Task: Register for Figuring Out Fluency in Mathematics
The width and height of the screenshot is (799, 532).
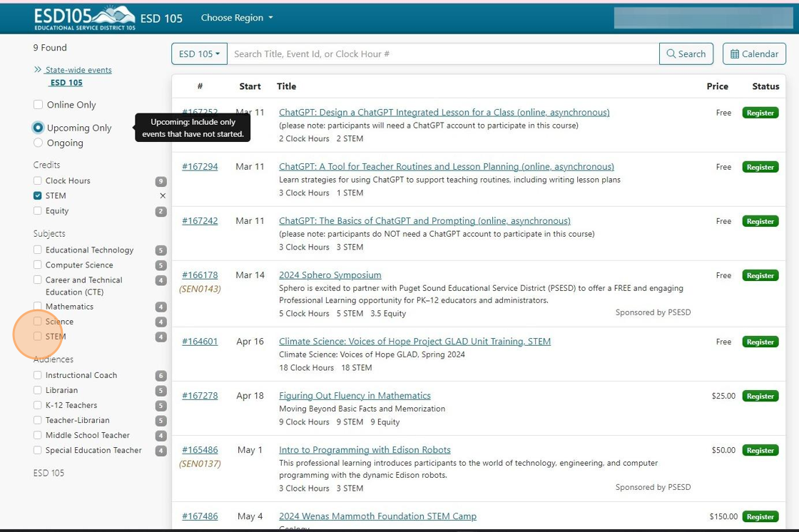Action: (x=760, y=396)
